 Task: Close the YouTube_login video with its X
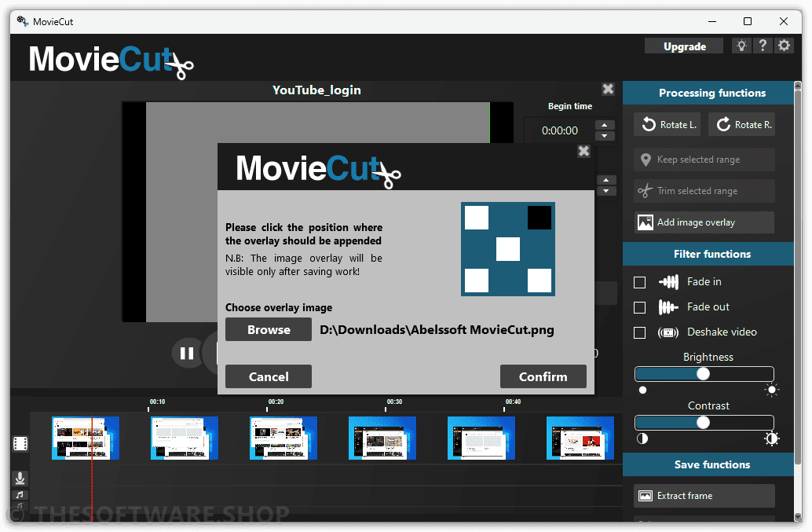pos(608,89)
